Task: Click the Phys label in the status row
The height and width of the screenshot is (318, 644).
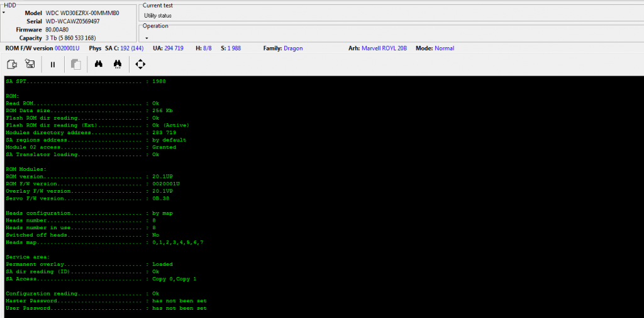Action: (x=95, y=48)
